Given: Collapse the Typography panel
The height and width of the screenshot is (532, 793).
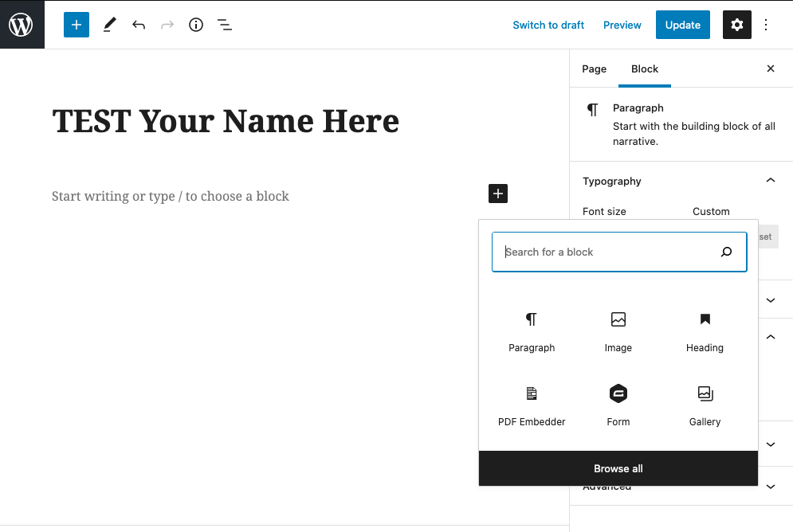Looking at the screenshot, I should point(770,180).
